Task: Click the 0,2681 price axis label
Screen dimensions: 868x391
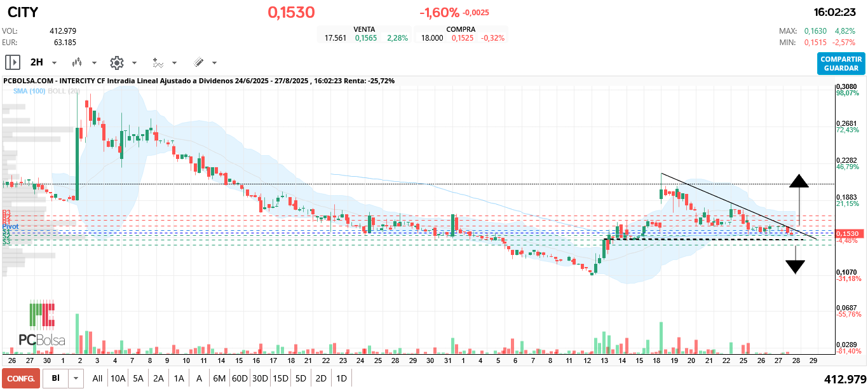Action: point(848,123)
